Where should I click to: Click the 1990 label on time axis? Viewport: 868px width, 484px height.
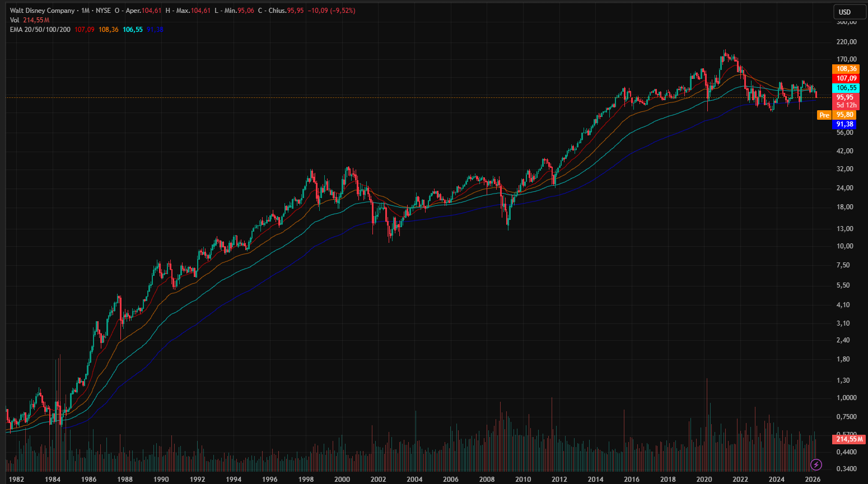(x=161, y=480)
